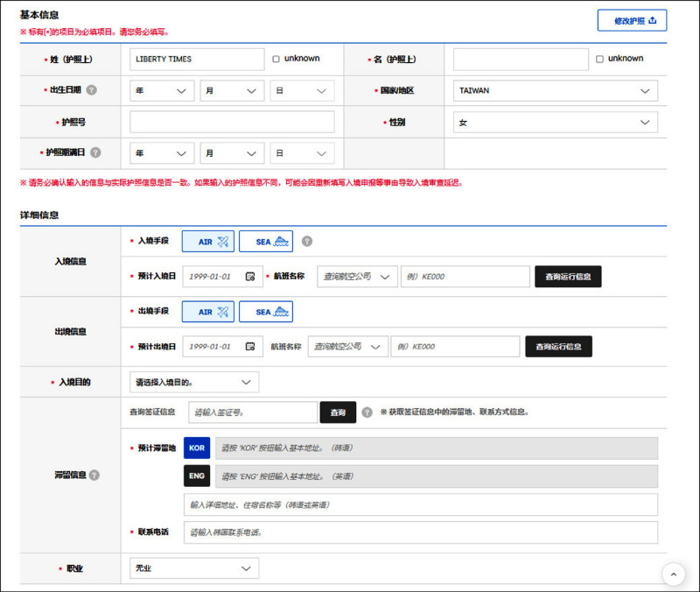Check unknown box for 姓 (surname)
The image size is (700, 592).
point(276,59)
